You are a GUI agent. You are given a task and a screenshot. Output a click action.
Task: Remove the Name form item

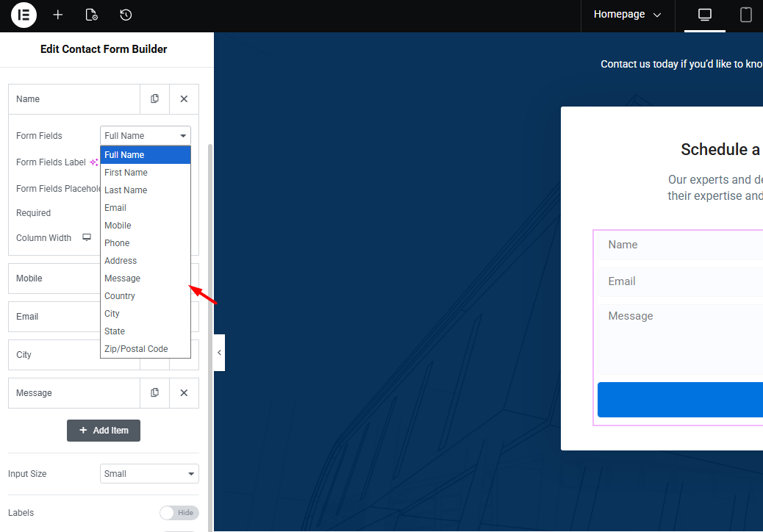click(x=184, y=99)
